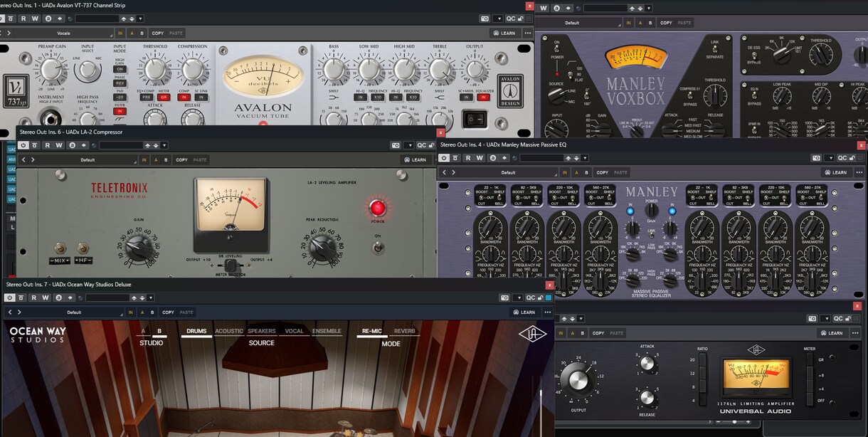
Task: Toggle the High Gain ON button on Avalon
Action: (x=120, y=69)
